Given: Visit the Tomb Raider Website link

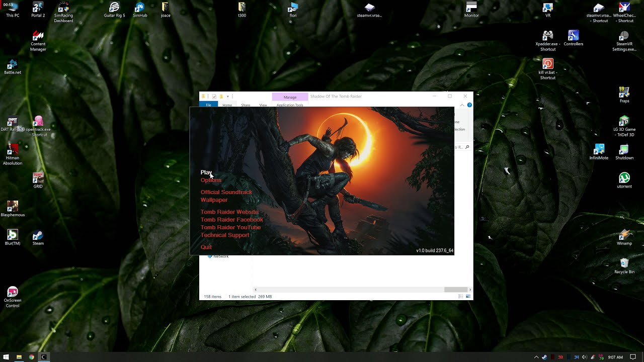Looking at the screenshot, I should (229, 212).
